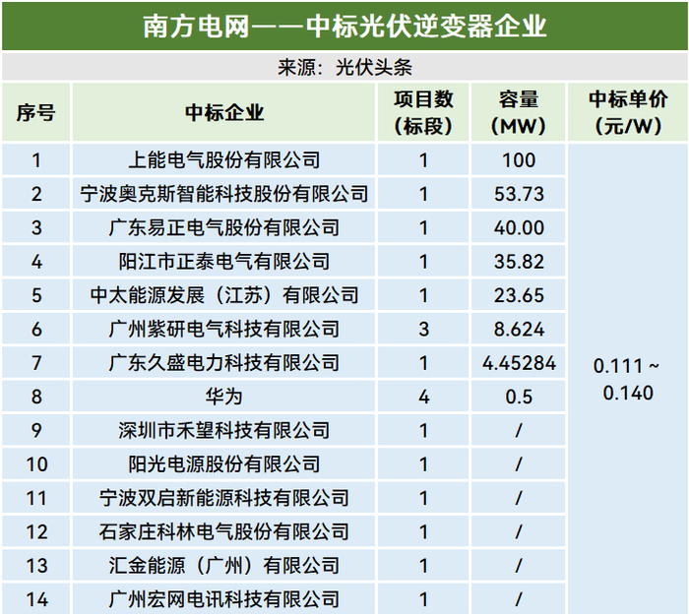Select the 项目数(标段) column header
The height and width of the screenshot is (616, 689).
coord(423,113)
